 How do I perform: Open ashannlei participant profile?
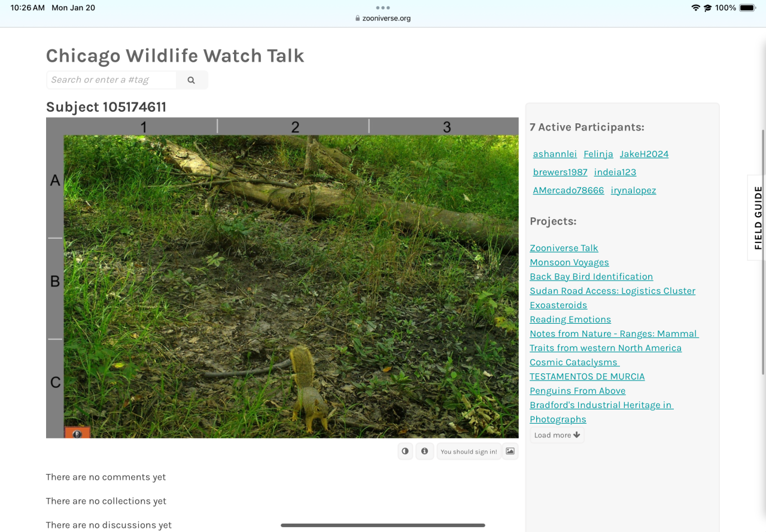pyautogui.click(x=555, y=154)
